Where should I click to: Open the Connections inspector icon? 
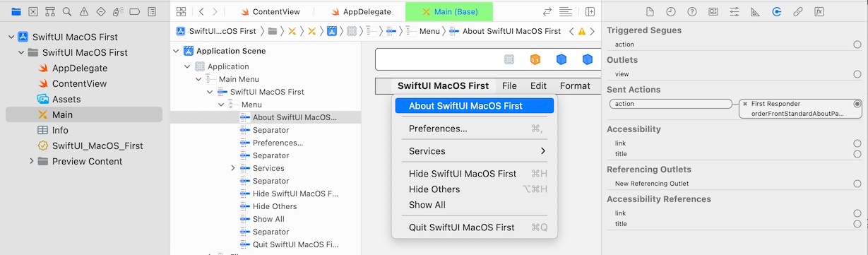[x=776, y=12]
